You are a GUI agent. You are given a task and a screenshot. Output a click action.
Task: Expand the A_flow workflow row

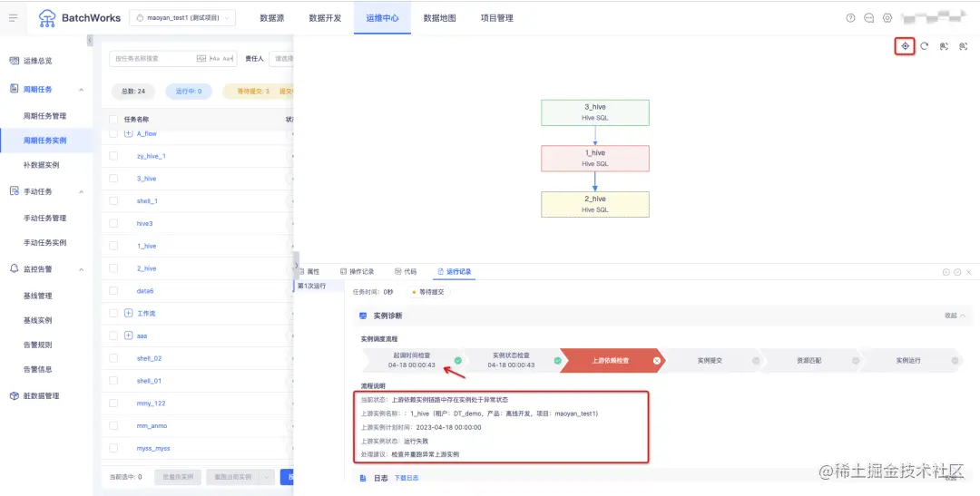click(x=129, y=133)
